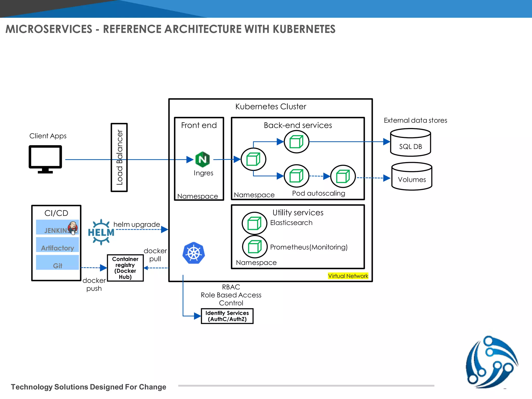Click the yellow Virtual Network label
Screen dimensions: 532x399
348,276
